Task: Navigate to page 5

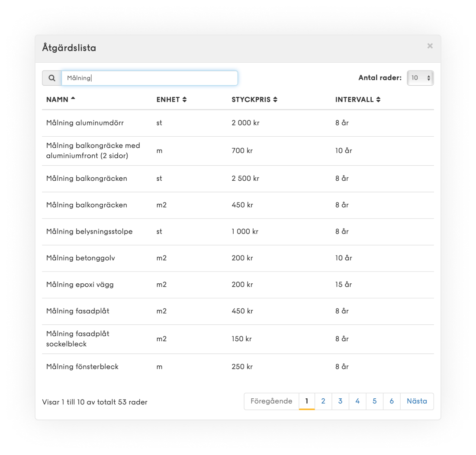Action: [x=374, y=401]
